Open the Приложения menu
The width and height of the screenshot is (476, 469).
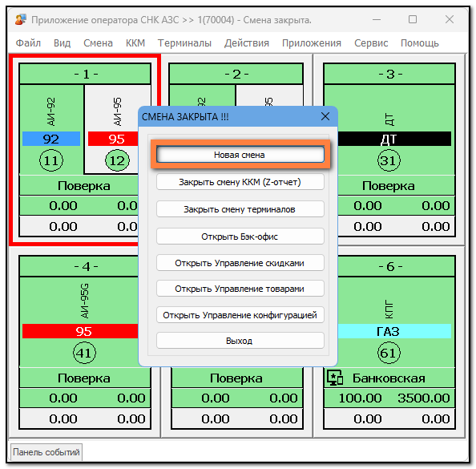pos(312,43)
